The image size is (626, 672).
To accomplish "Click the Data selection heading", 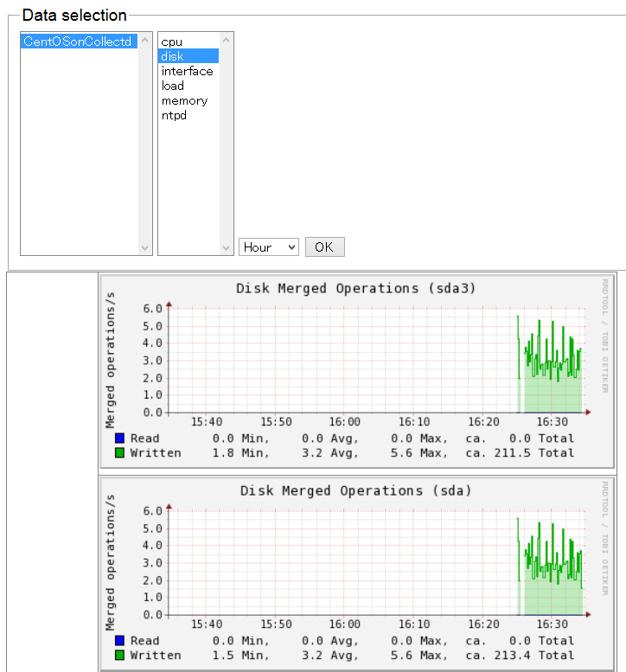I will click(x=74, y=16).
